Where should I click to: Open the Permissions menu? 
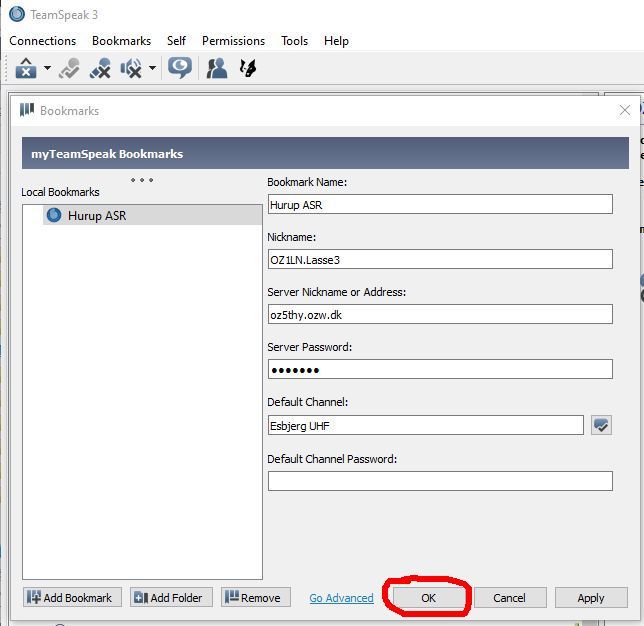tap(233, 41)
